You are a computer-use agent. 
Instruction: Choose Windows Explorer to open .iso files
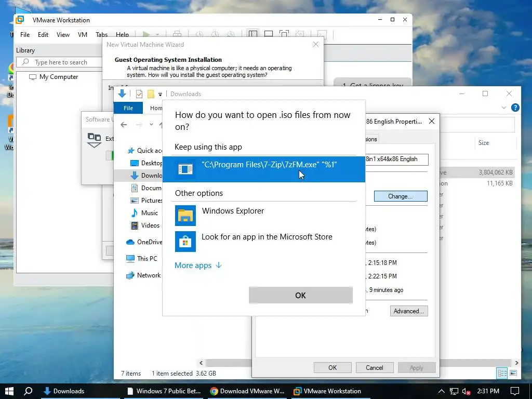[263, 215]
